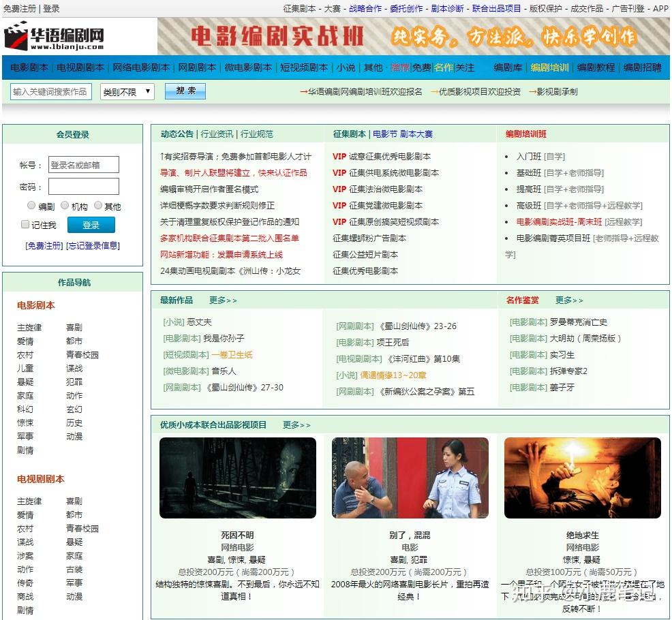Screen dimensions: 672x620
Task: Open the 编剧培训 navigation menu item
Action: (550, 67)
